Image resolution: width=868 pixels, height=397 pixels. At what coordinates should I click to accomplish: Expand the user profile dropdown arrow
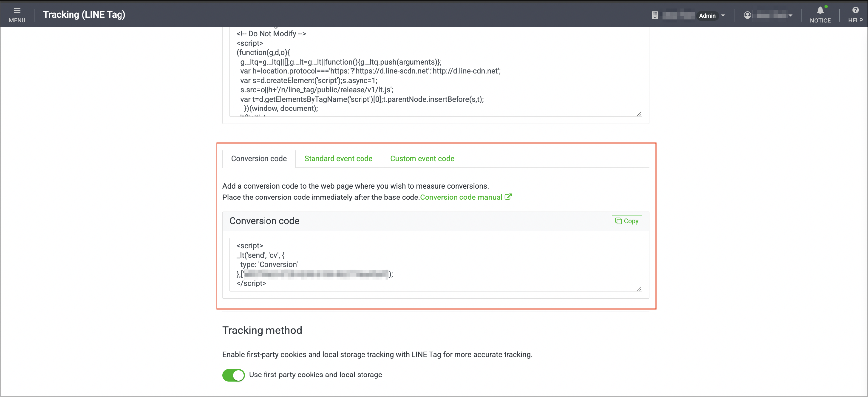click(790, 16)
